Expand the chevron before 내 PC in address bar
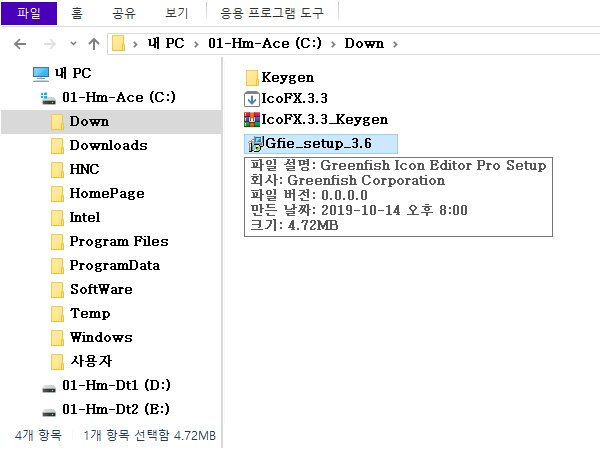Viewport: 600px width, 450px height. 135,44
